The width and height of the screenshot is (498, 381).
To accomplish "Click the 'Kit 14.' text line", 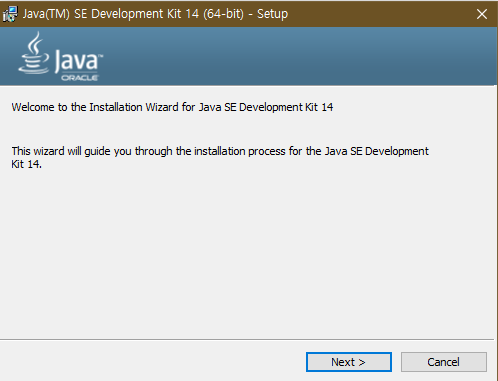I will pyautogui.click(x=27, y=164).
